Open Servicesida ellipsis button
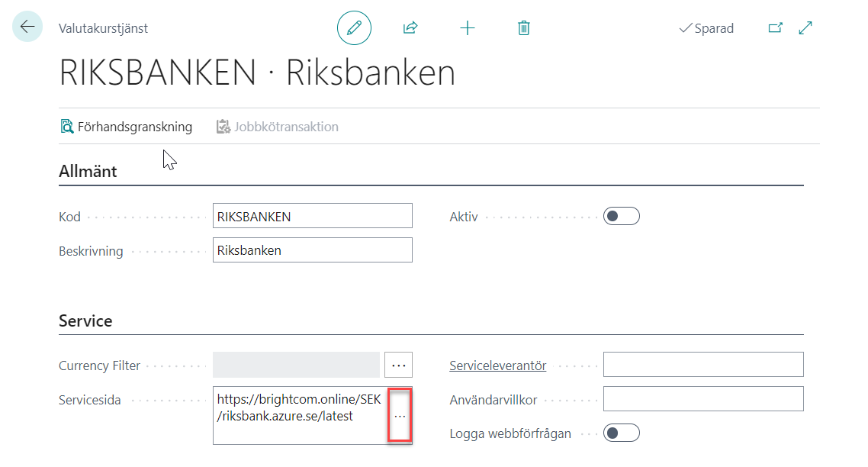This screenshot has height=467, width=868. [x=400, y=415]
